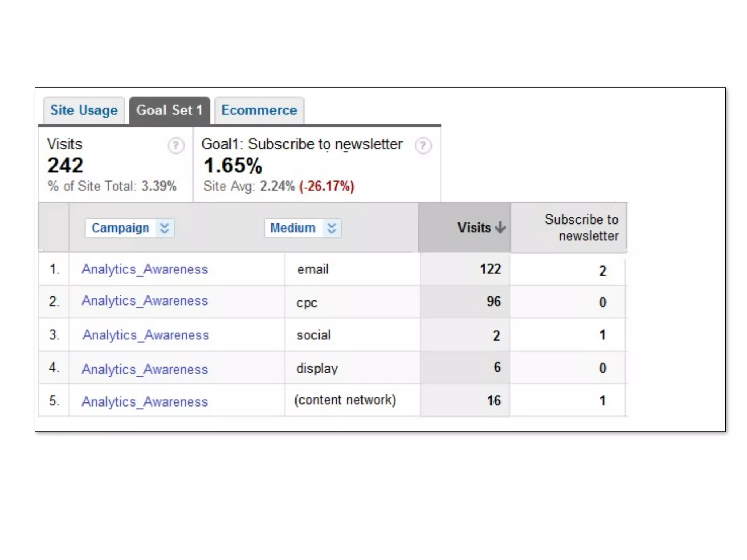Open Analytics_Awareness link in the social row
The width and height of the screenshot is (747, 560).
146,335
